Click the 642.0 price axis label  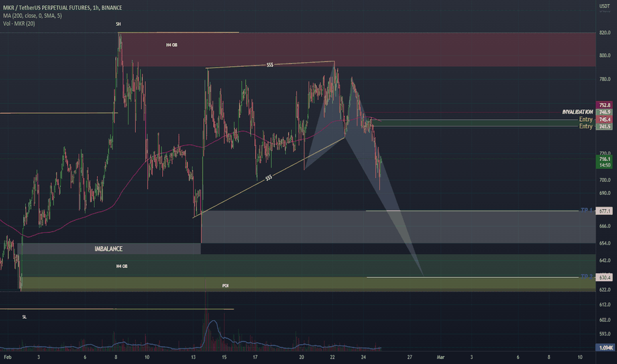click(605, 261)
